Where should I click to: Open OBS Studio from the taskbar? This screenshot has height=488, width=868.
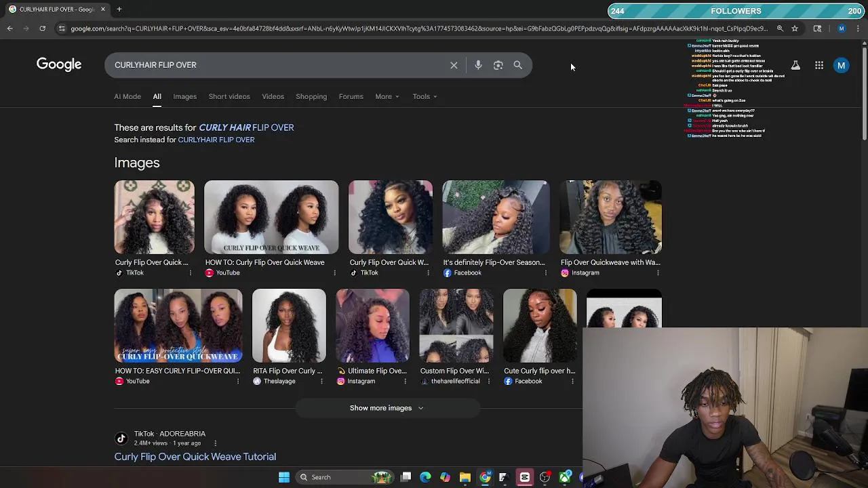click(545, 477)
